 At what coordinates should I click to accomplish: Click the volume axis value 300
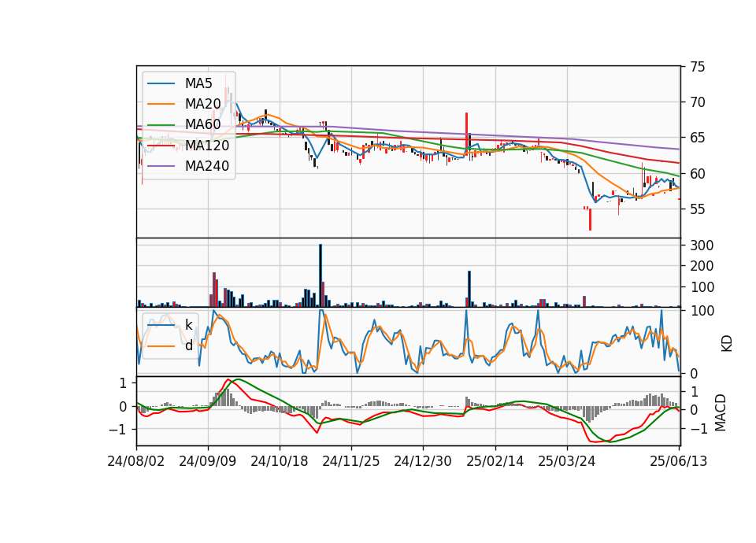click(702, 246)
